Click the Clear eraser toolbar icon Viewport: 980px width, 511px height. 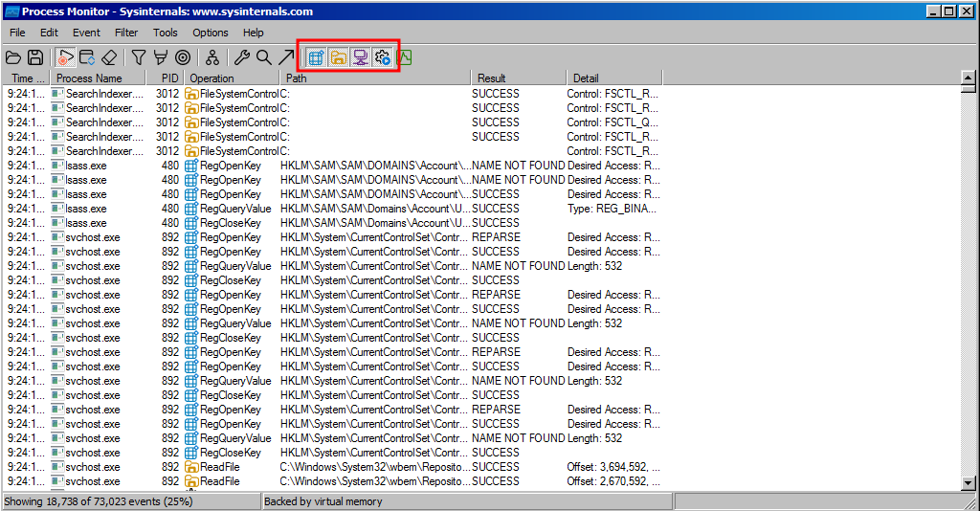109,57
